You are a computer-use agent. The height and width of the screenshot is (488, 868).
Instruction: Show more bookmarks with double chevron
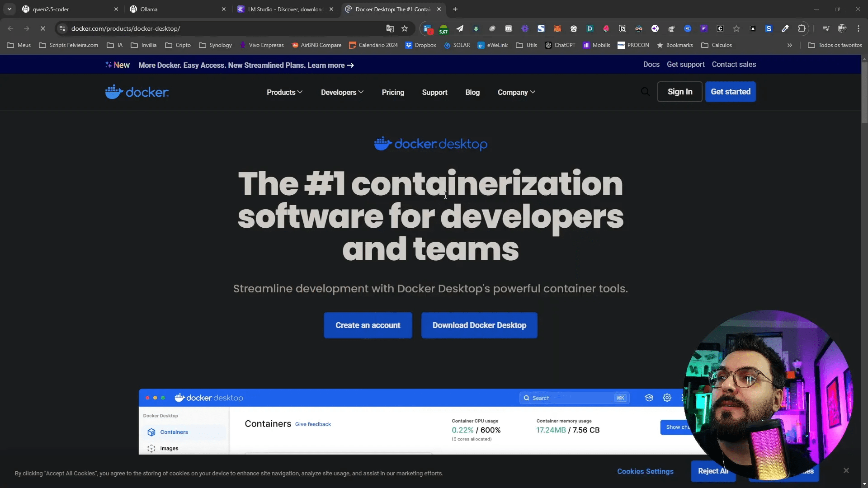790,45
